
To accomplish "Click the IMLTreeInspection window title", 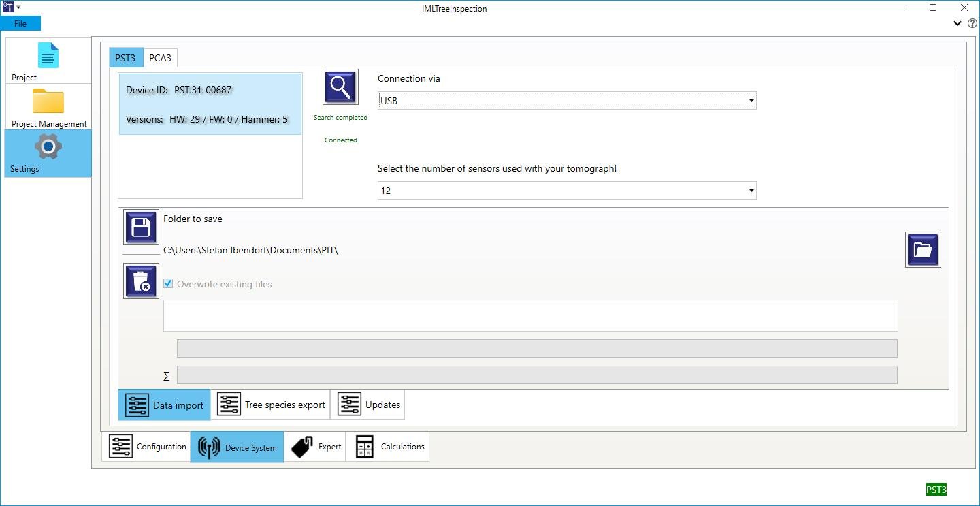I will (455, 9).
